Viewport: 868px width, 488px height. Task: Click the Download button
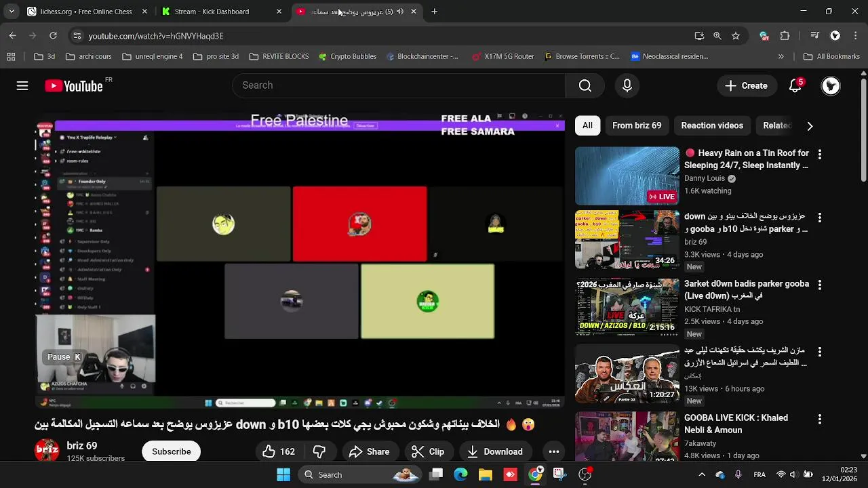click(x=495, y=451)
